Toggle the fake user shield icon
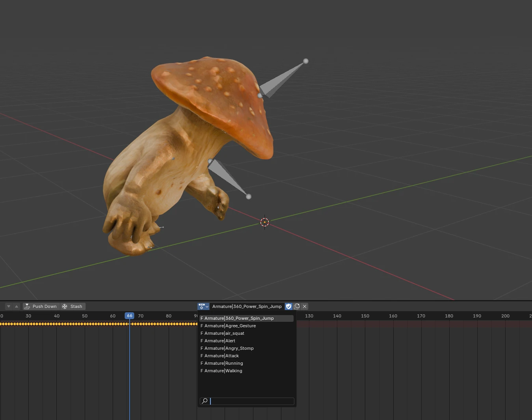The height and width of the screenshot is (420, 532). click(x=289, y=306)
